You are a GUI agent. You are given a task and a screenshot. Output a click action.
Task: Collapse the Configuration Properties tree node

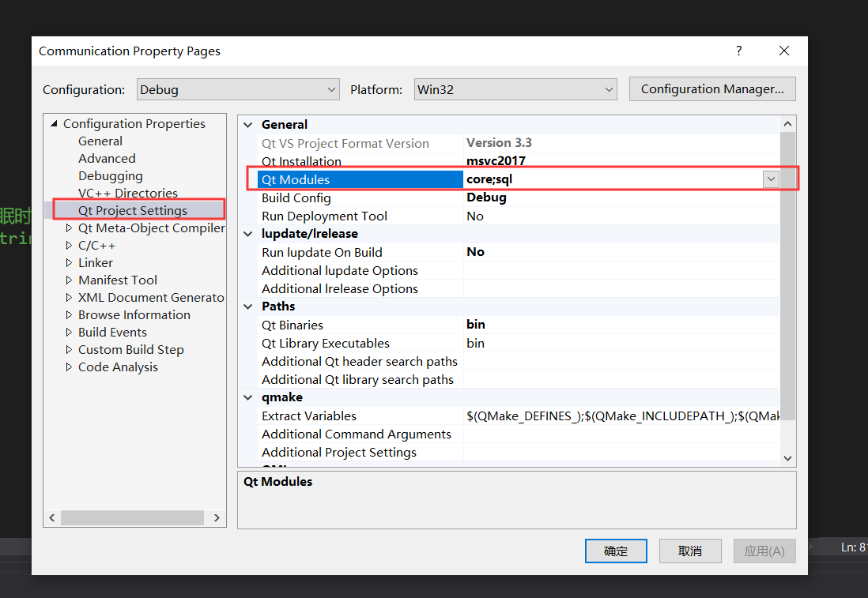pos(54,123)
